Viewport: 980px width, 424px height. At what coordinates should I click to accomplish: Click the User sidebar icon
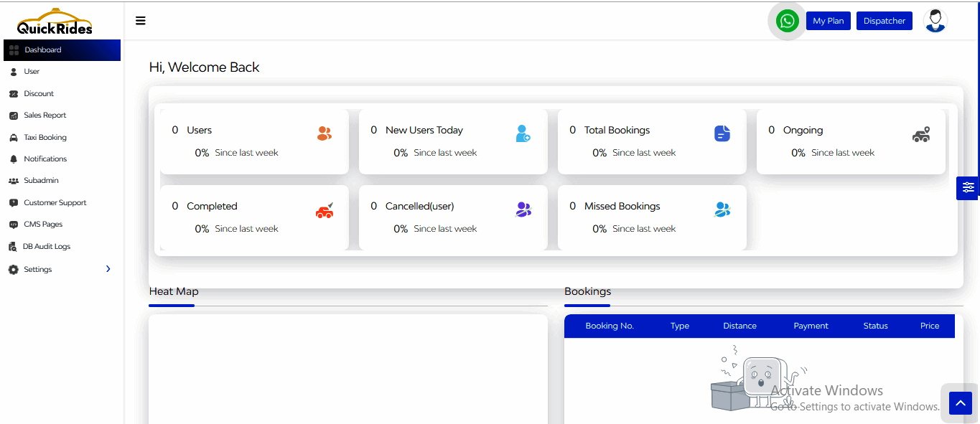point(14,72)
